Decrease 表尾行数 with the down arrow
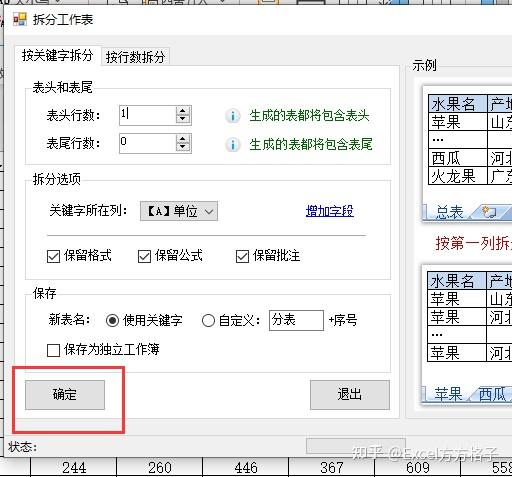 pyautogui.click(x=183, y=148)
